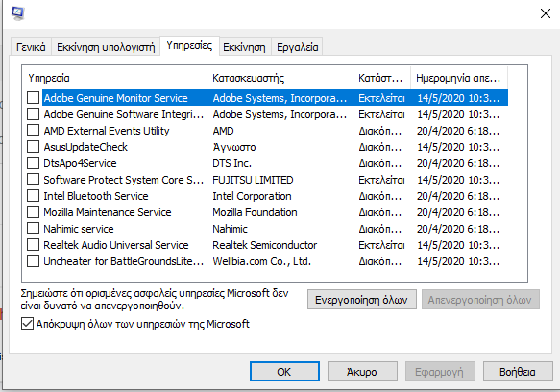Click the date cell in DtsApo4Service row

pyautogui.click(x=458, y=163)
